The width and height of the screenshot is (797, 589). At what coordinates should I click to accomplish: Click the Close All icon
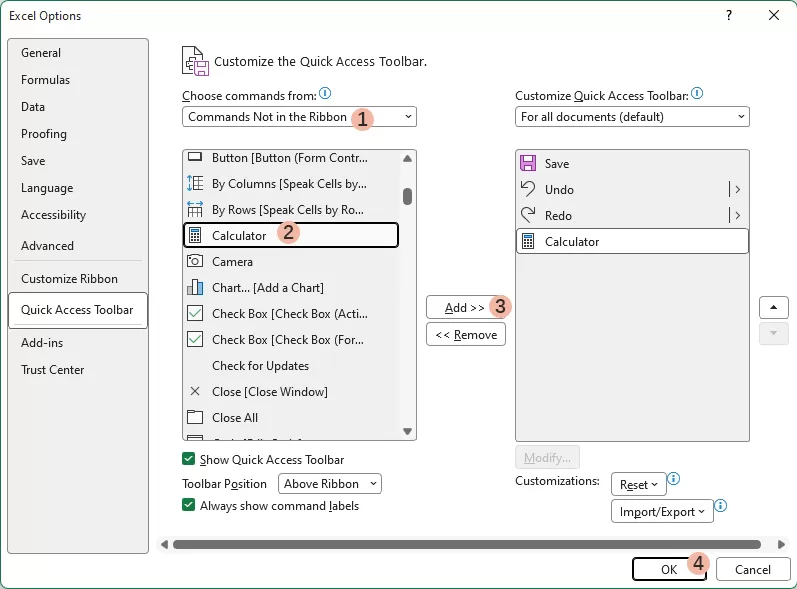point(195,417)
